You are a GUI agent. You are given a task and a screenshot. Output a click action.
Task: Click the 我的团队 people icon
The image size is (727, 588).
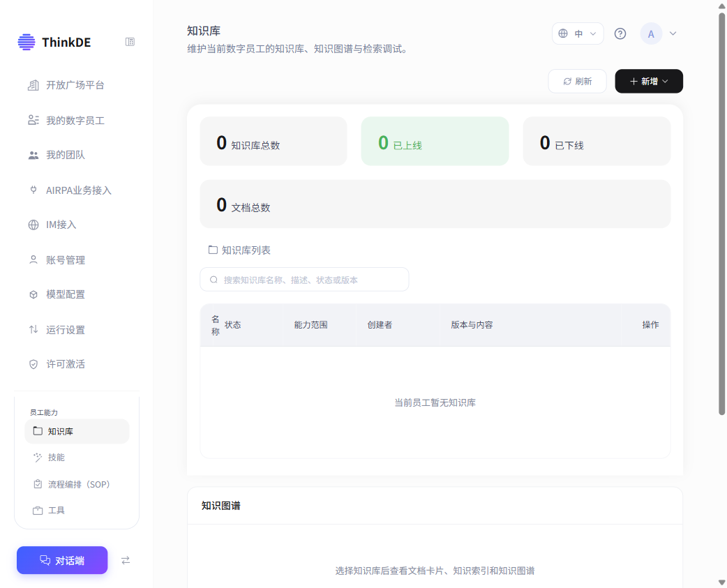coord(33,156)
